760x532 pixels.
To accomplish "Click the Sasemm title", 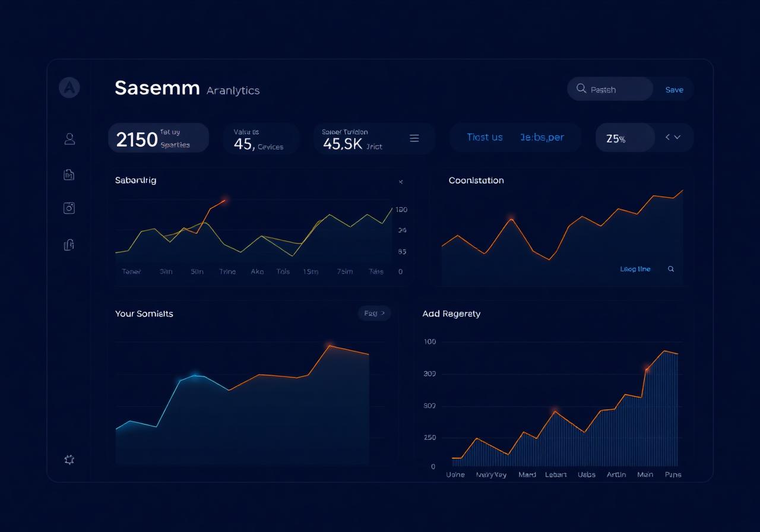I will click(x=157, y=88).
